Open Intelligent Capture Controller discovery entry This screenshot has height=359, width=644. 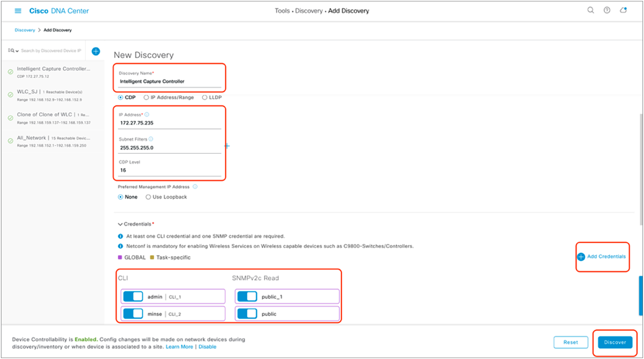(54, 72)
